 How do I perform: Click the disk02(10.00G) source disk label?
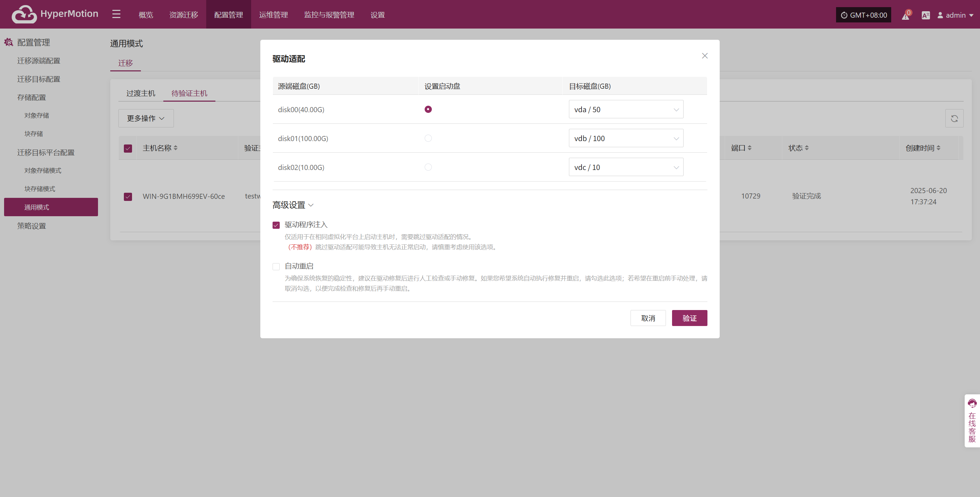coord(301,167)
